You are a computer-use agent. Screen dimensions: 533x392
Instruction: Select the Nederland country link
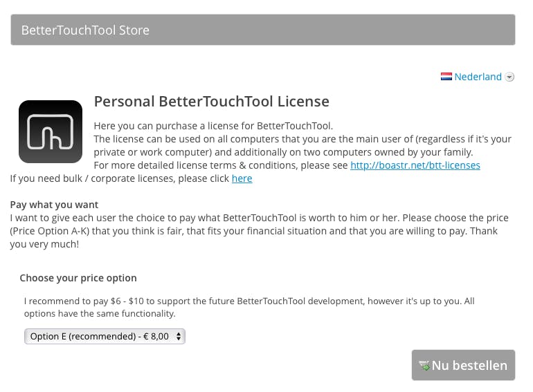point(478,77)
